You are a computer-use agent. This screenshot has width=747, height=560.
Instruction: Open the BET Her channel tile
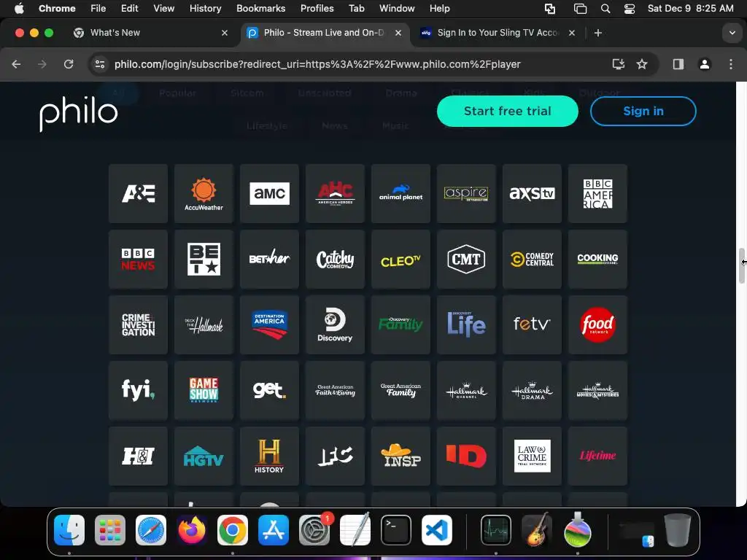[x=270, y=259]
